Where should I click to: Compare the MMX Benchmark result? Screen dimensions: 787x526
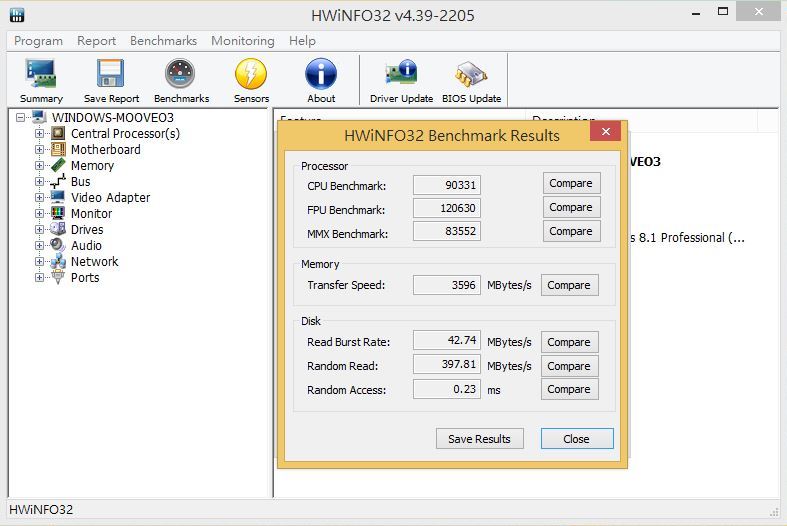click(571, 231)
